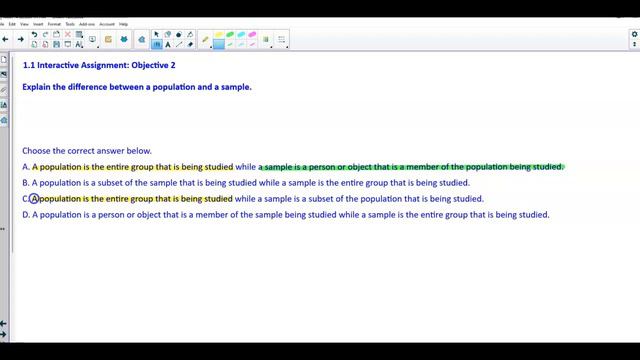Select the shape-recognition pen tool icon
The image size is (640, 360).
point(190,35)
